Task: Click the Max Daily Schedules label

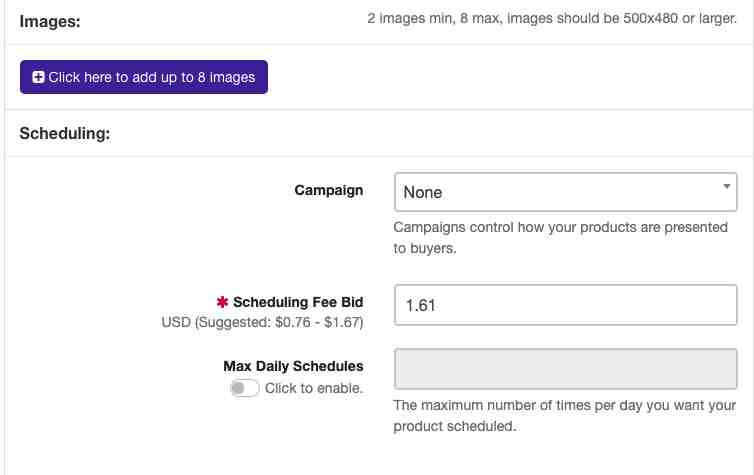Action: pos(293,366)
